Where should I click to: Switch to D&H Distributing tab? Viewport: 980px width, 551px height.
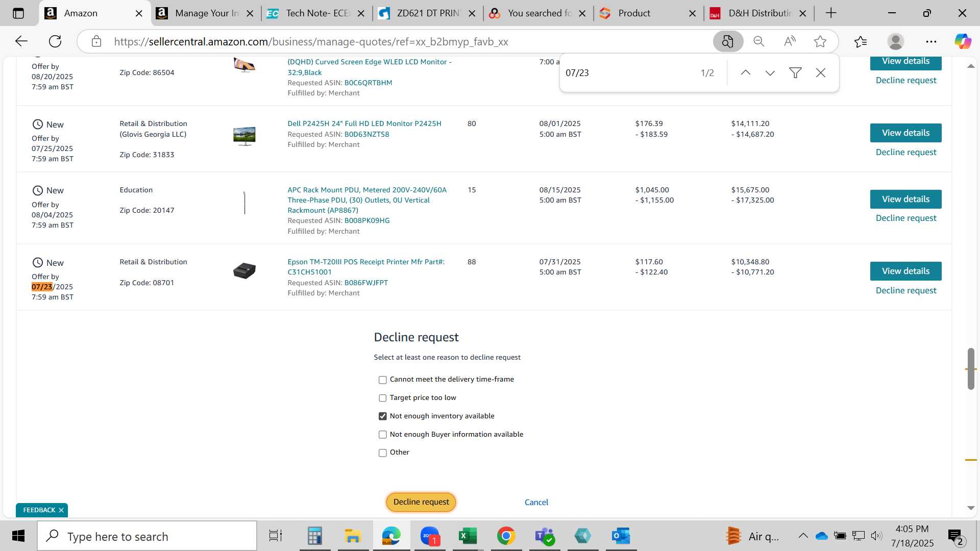(759, 14)
